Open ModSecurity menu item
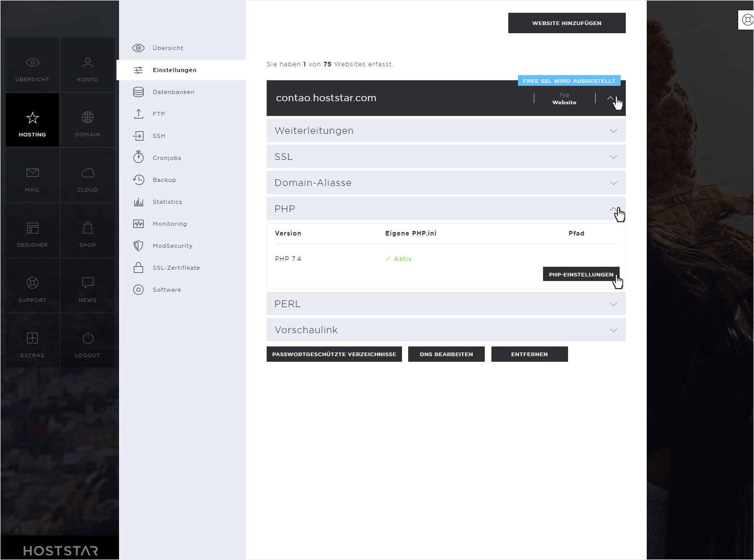Viewport: 754px width, 560px height. [x=172, y=246]
